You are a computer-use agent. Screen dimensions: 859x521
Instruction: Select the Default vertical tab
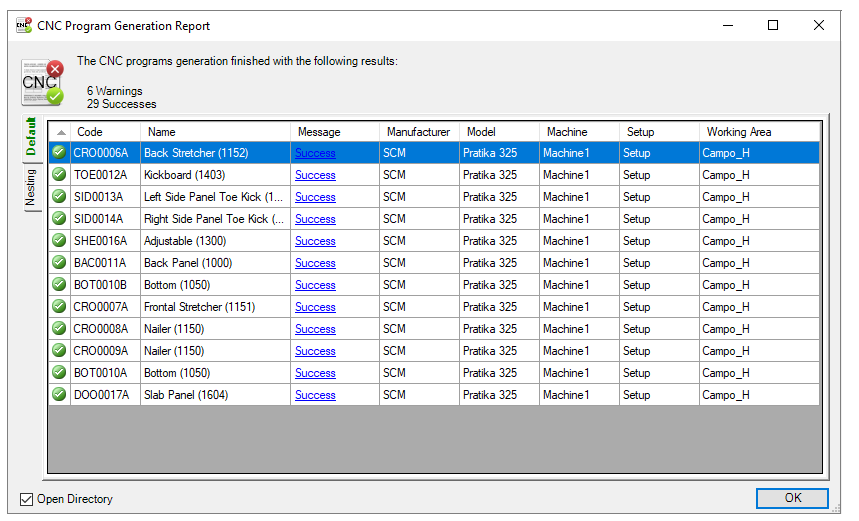tap(31, 138)
